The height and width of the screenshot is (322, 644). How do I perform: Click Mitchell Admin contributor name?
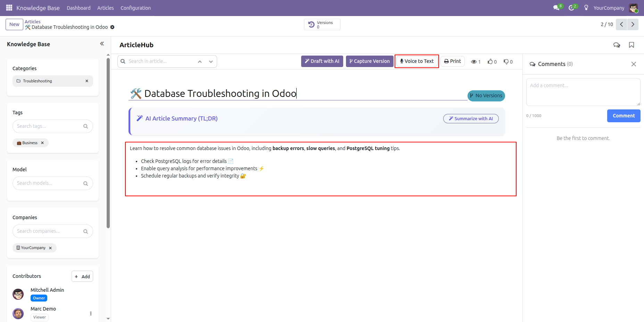click(x=47, y=290)
